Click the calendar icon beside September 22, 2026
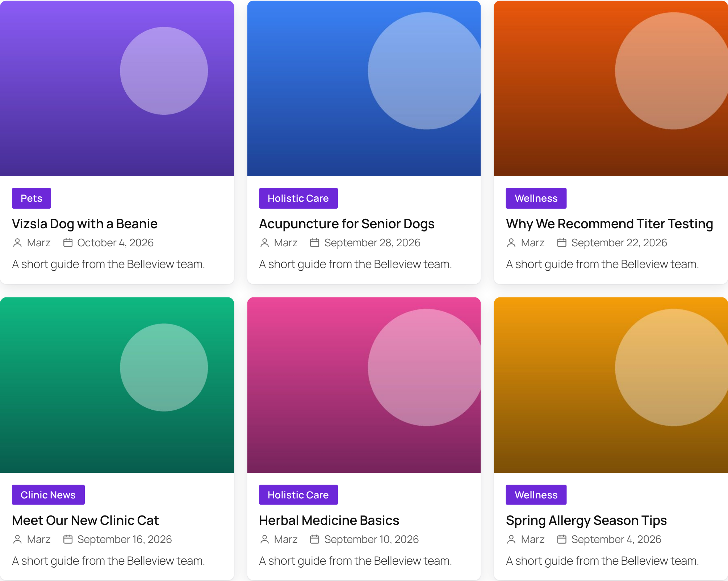Viewport: 728px width, 581px height. pyautogui.click(x=562, y=243)
